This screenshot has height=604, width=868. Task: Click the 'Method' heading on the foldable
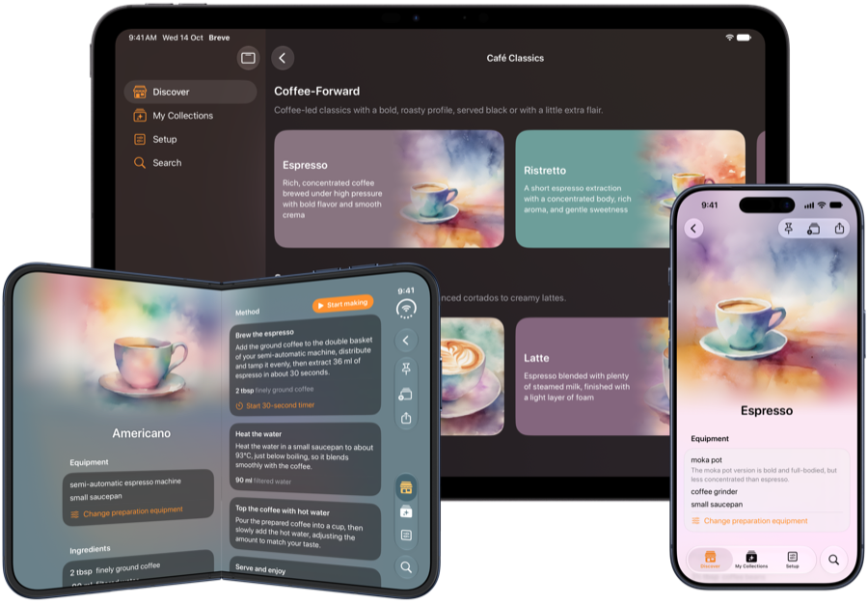coord(247,312)
